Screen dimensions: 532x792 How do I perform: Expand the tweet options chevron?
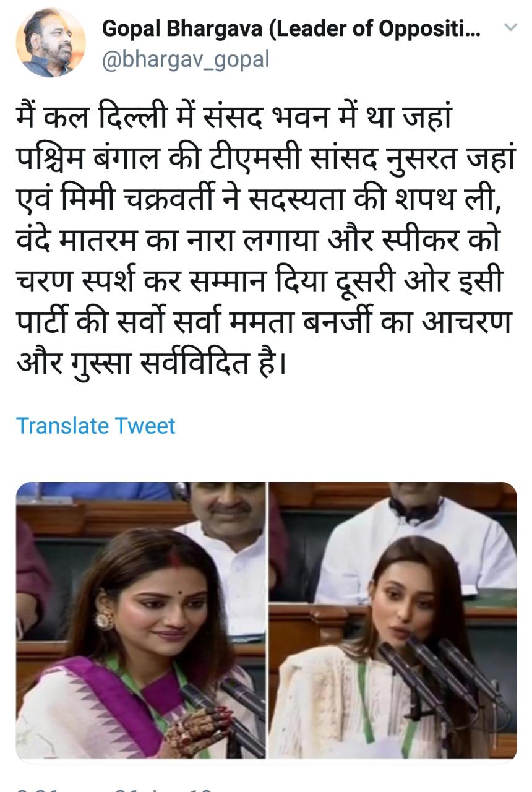pos(510,27)
